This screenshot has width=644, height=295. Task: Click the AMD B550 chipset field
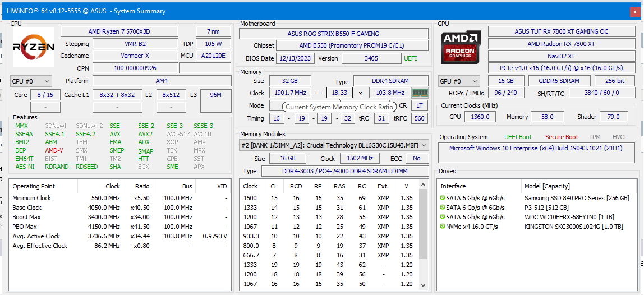(x=352, y=45)
